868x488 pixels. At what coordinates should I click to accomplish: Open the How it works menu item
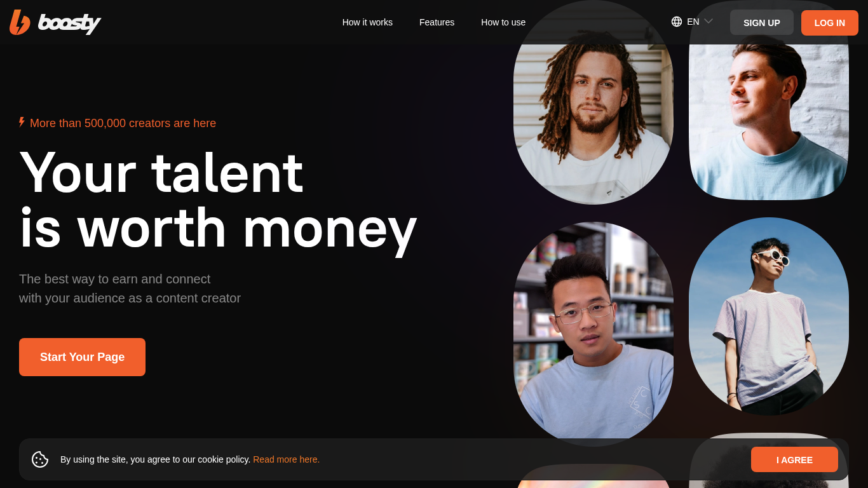[367, 22]
